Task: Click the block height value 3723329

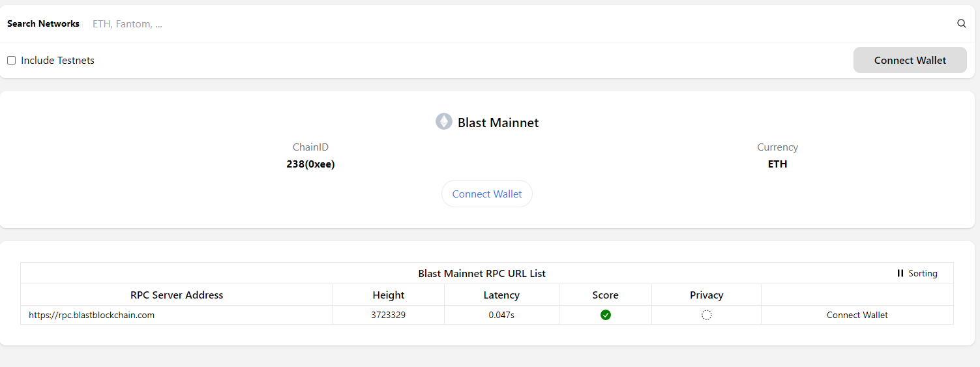Action: 389,315
